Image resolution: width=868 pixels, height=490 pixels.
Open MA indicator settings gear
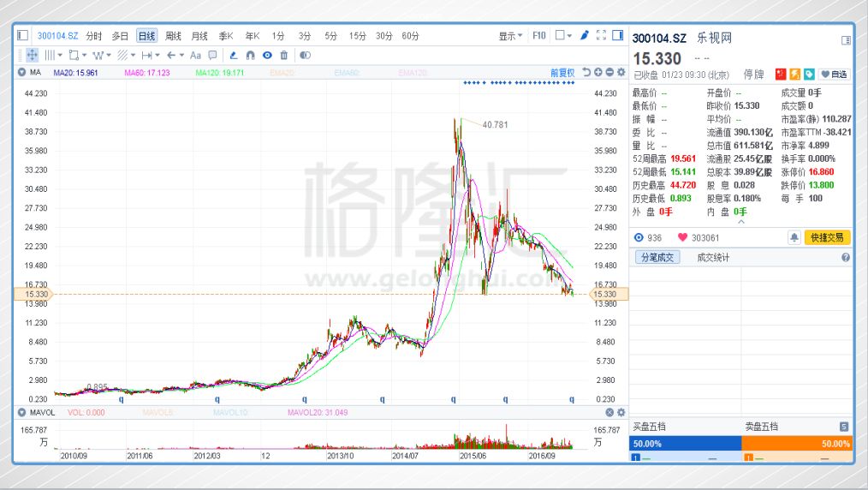(621, 72)
